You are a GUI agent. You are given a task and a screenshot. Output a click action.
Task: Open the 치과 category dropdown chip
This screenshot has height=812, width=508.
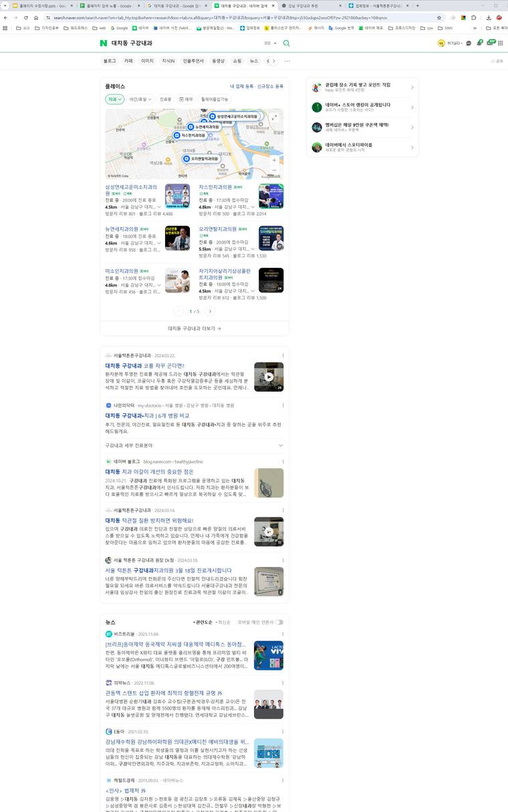pos(115,99)
